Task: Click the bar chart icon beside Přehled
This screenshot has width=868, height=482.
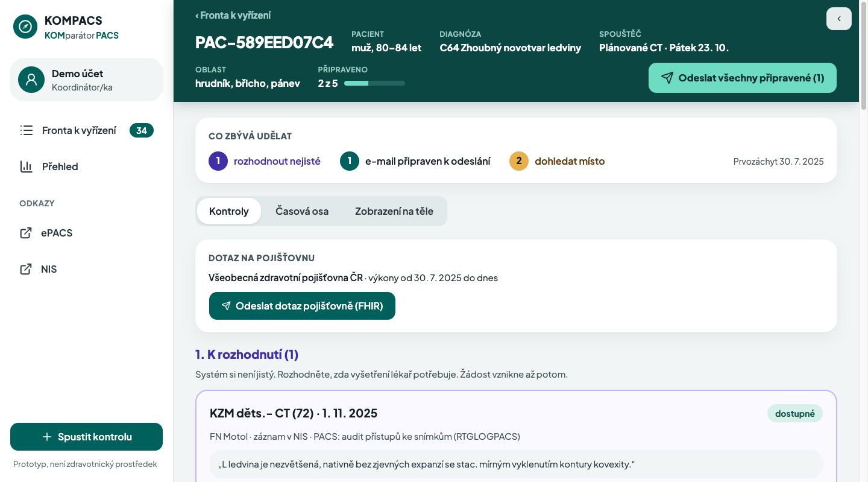Action: (x=26, y=166)
